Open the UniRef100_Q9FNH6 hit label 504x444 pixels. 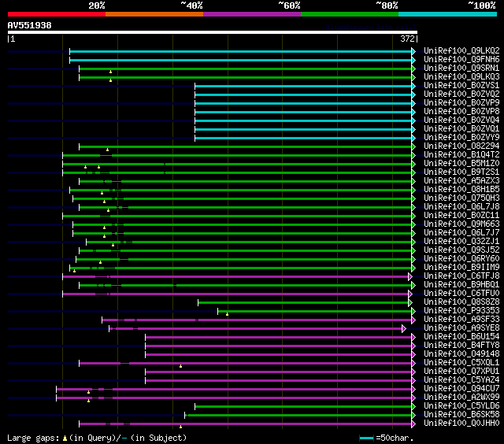click(461, 59)
